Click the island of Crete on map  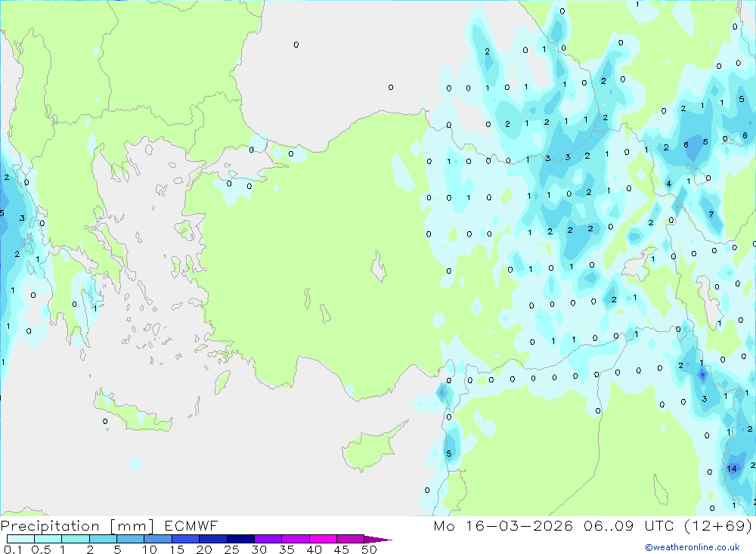coord(132,413)
